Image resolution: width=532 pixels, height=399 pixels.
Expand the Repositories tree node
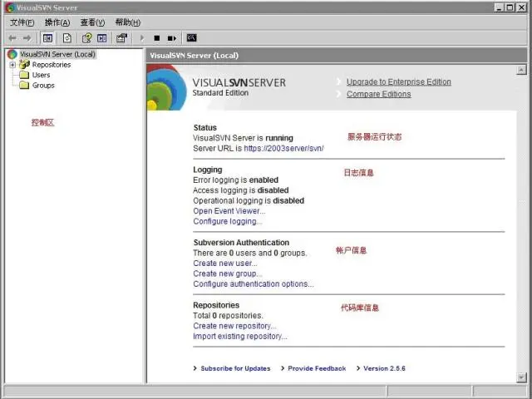12,65
